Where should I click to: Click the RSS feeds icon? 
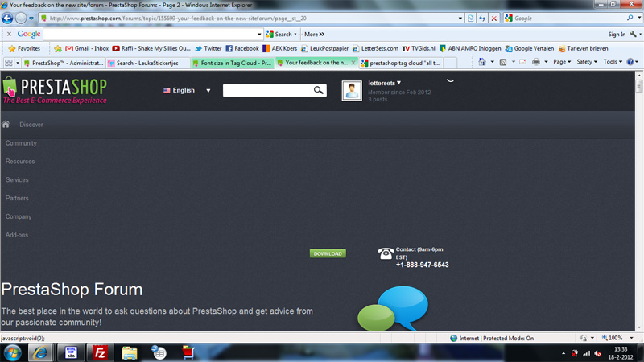(502, 62)
